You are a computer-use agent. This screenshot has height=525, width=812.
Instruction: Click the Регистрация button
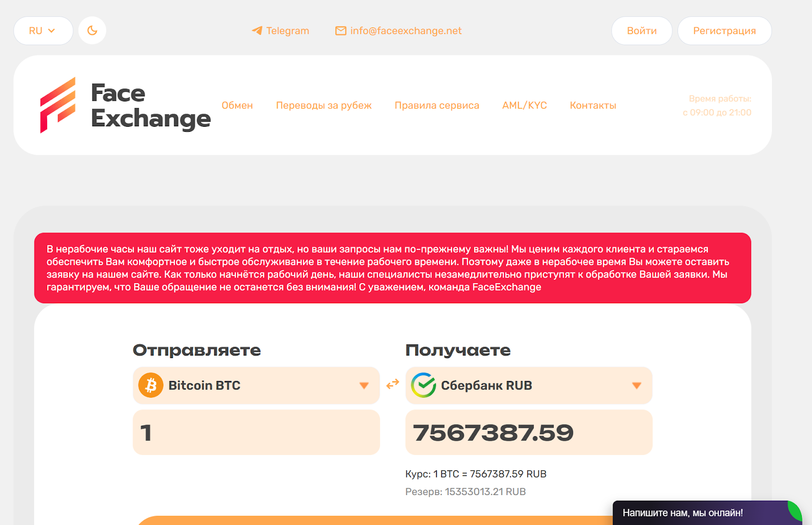click(x=725, y=30)
